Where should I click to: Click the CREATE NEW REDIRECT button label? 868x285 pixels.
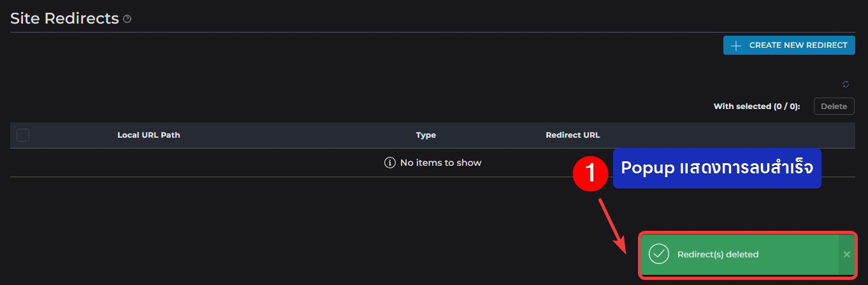click(x=798, y=45)
